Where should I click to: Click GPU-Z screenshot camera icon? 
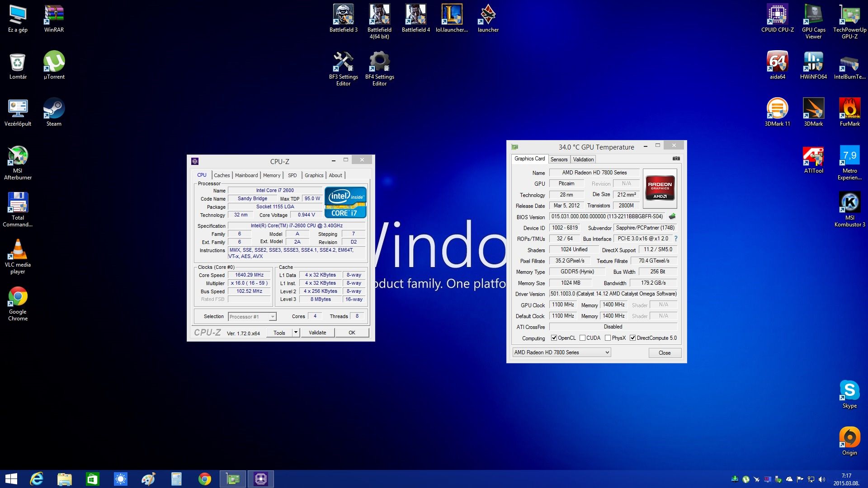(x=676, y=159)
